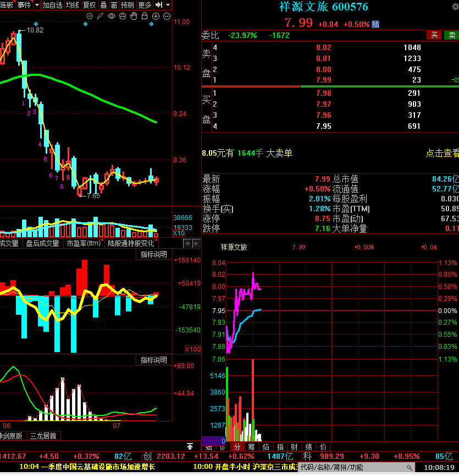Zoom in with plus circle icon

[156, 17]
